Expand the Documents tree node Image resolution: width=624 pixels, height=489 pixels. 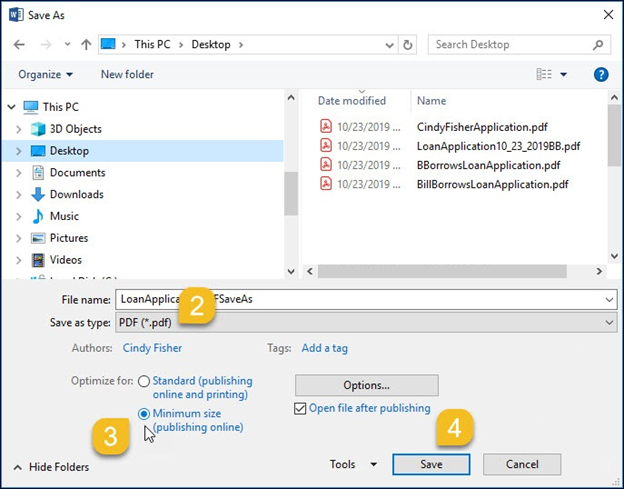pos(18,173)
